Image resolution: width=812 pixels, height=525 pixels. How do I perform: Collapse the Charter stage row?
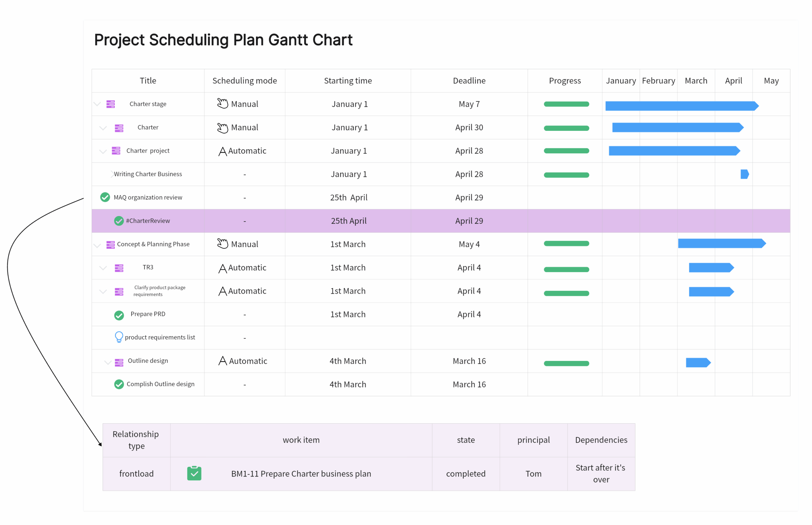coord(98,104)
